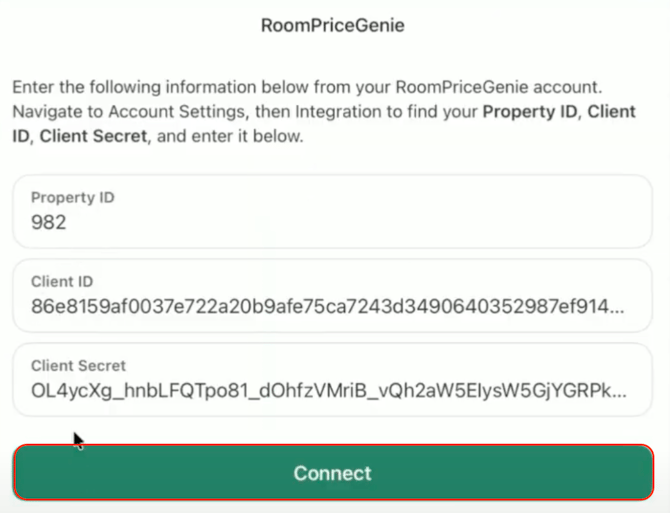Viewport: 670px width, 513px height.
Task: Click 'and enter it below' text
Action: tap(230, 137)
